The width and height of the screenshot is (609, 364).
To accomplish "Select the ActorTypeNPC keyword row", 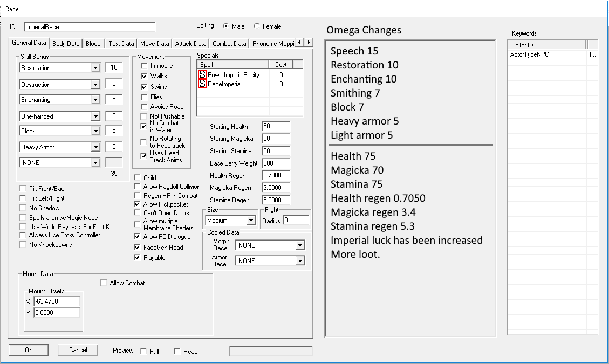I will pyautogui.click(x=547, y=54).
